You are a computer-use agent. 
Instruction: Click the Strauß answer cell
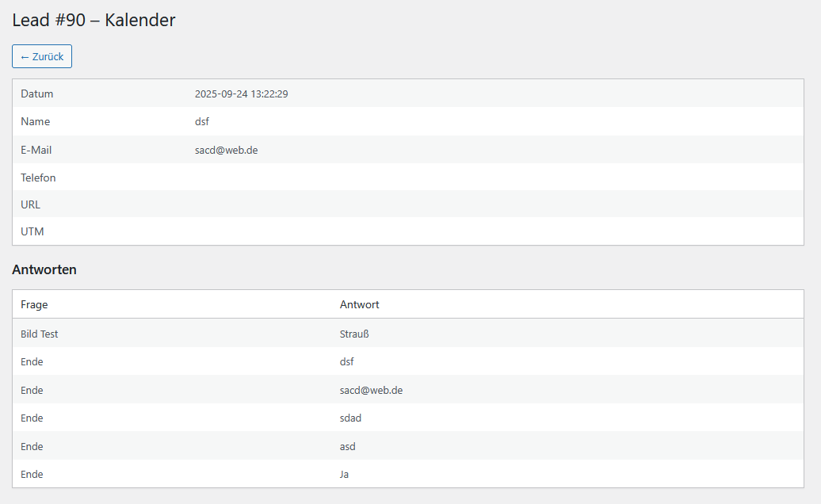354,334
